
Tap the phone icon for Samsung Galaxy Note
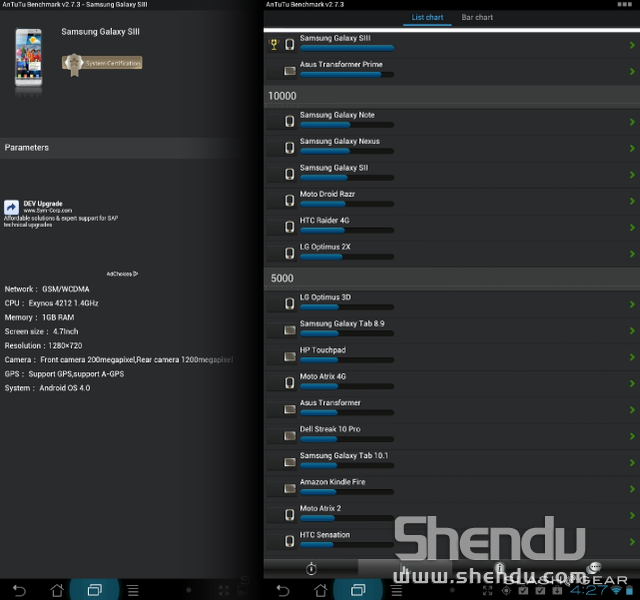coord(290,121)
